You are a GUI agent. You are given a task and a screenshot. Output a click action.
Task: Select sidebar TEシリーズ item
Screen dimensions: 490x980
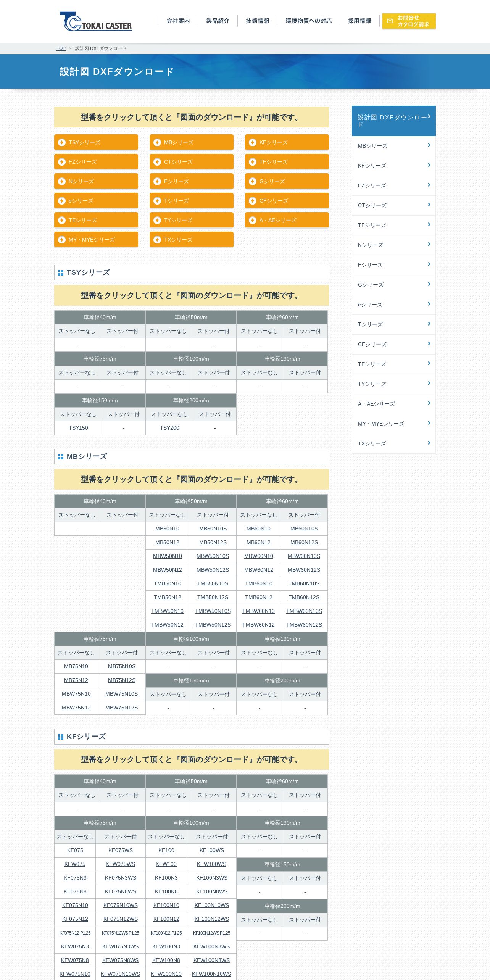[x=394, y=364]
